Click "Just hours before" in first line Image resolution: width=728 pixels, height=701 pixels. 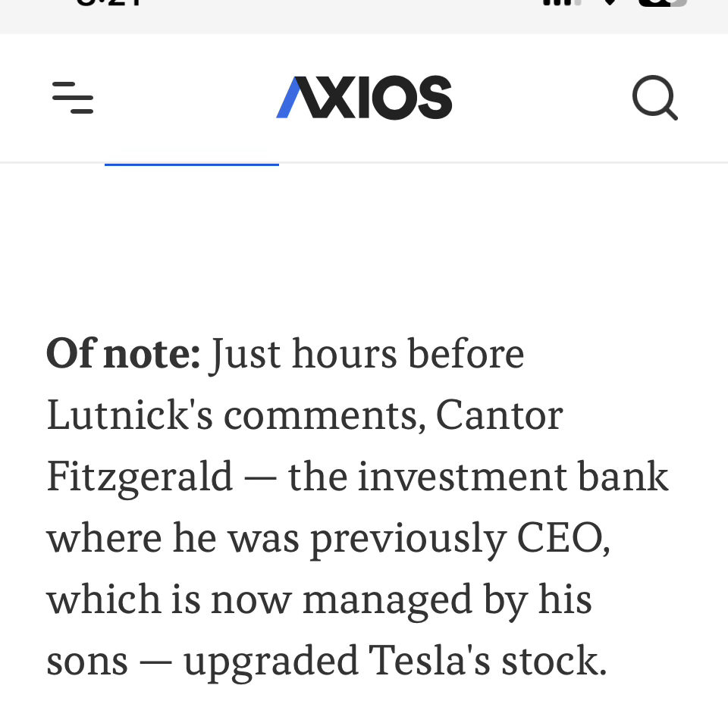pyautogui.click(x=367, y=354)
